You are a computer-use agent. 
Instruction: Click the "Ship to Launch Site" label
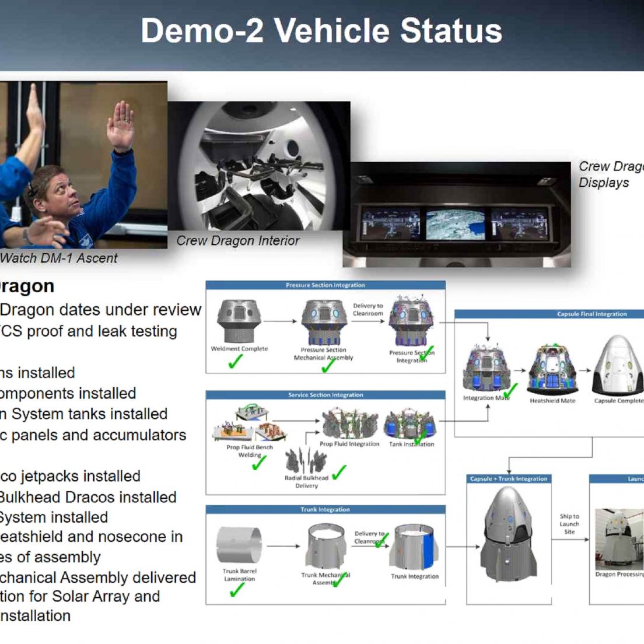(569, 524)
